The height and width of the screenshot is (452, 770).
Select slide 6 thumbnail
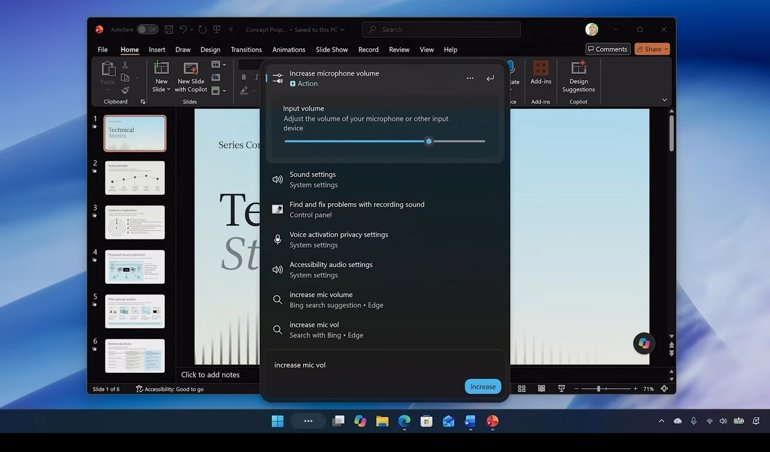[x=135, y=356]
